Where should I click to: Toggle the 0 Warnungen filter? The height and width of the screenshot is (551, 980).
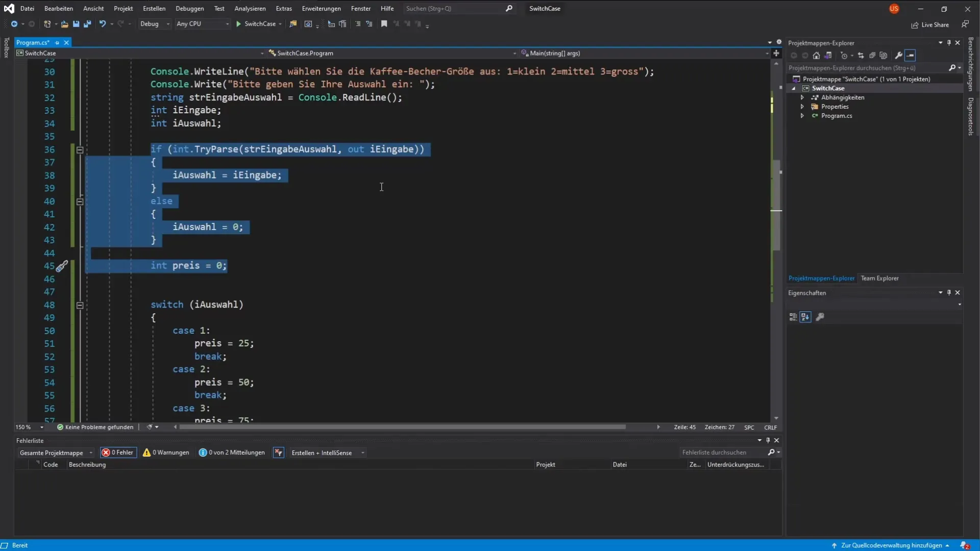tap(166, 453)
